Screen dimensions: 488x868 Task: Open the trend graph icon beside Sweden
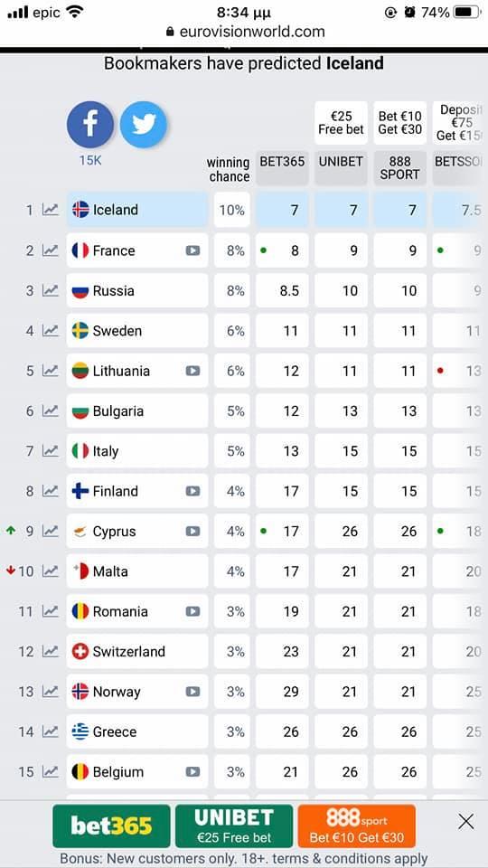[51, 331]
